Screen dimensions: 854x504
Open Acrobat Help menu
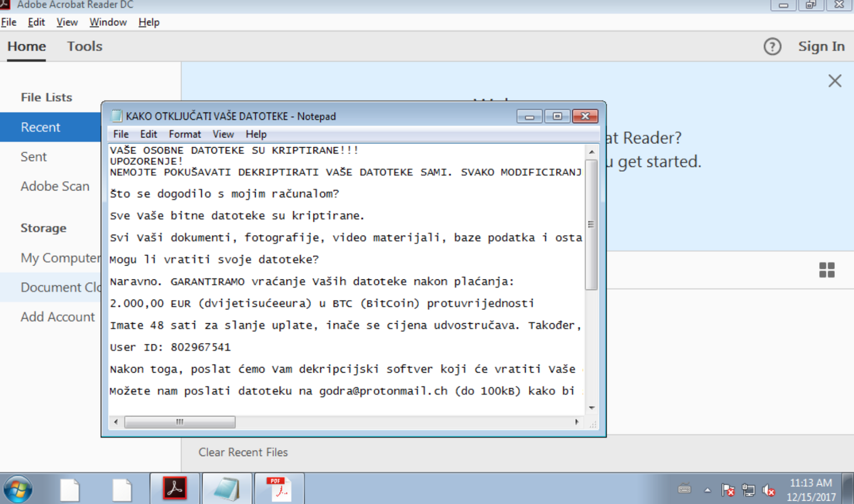point(149,22)
